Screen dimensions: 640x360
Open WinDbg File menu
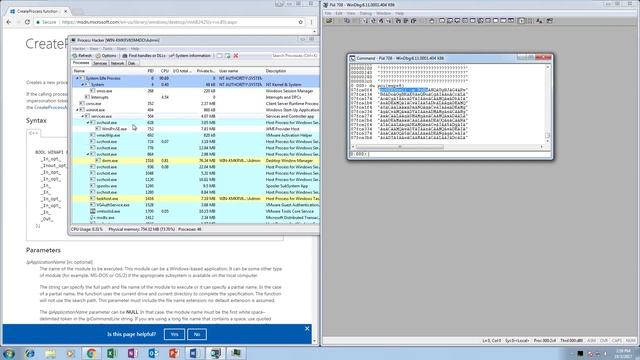tap(328, 13)
